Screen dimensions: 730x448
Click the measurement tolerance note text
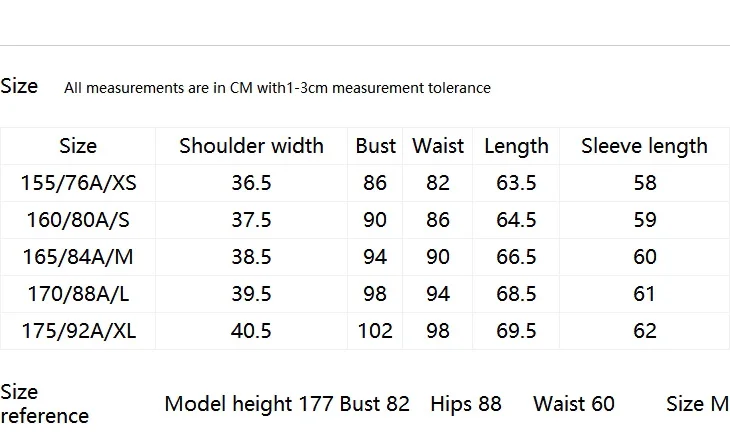pos(277,88)
